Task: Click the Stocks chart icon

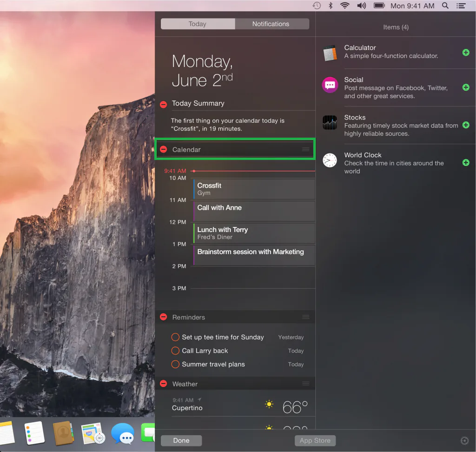Action: 330,122
